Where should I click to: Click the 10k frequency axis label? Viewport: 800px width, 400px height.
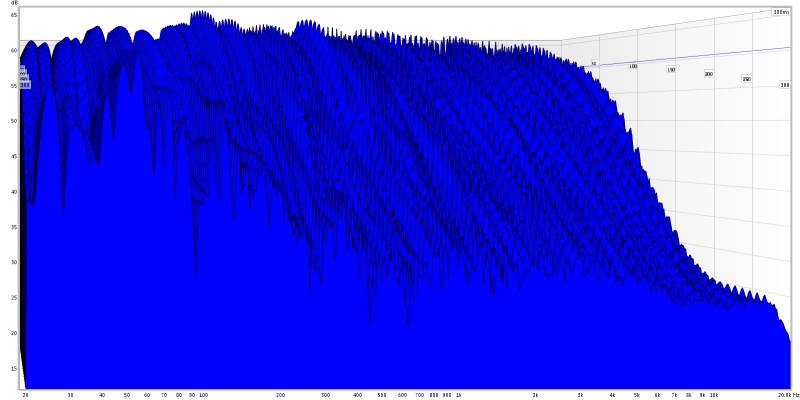tap(713, 395)
